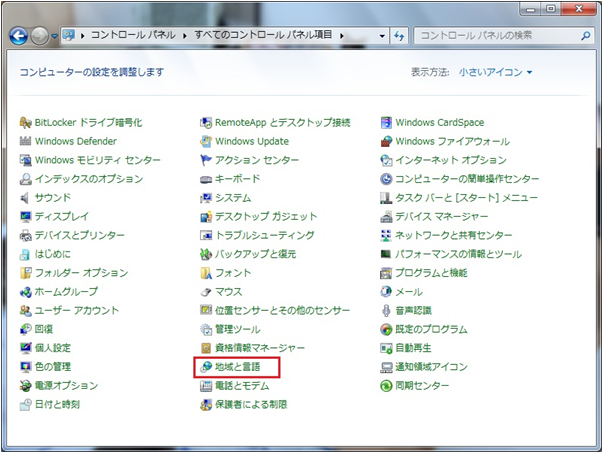Click the フォント icon

(x=206, y=273)
